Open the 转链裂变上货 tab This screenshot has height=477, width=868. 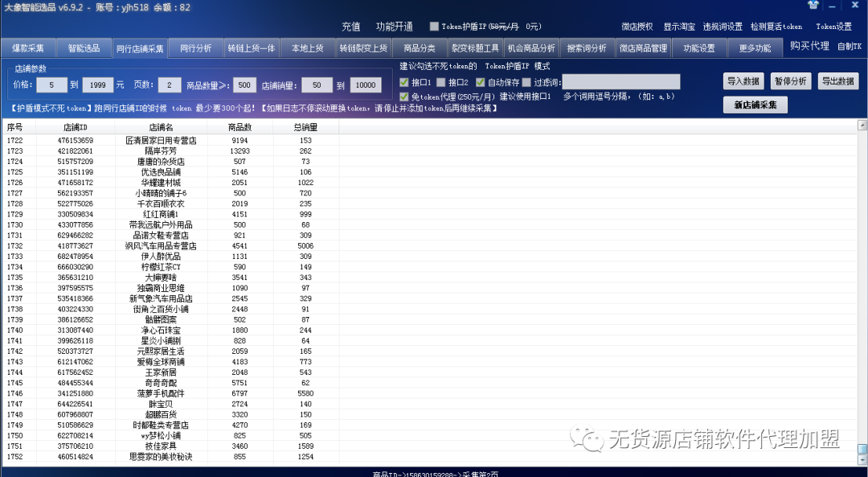364,48
